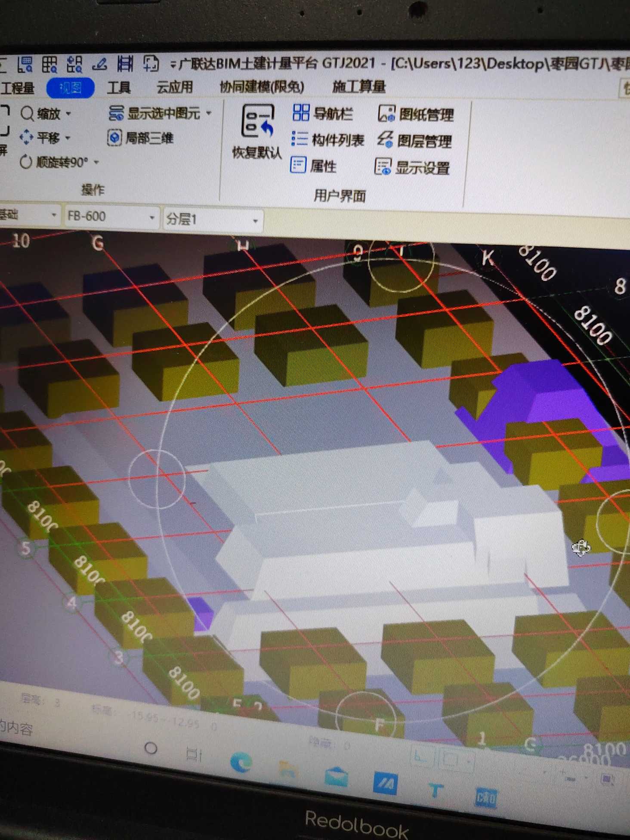Expand the 平移 pan dropdown arrow
Viewport: 630px width, 840px height.
[x=68, y=138]
